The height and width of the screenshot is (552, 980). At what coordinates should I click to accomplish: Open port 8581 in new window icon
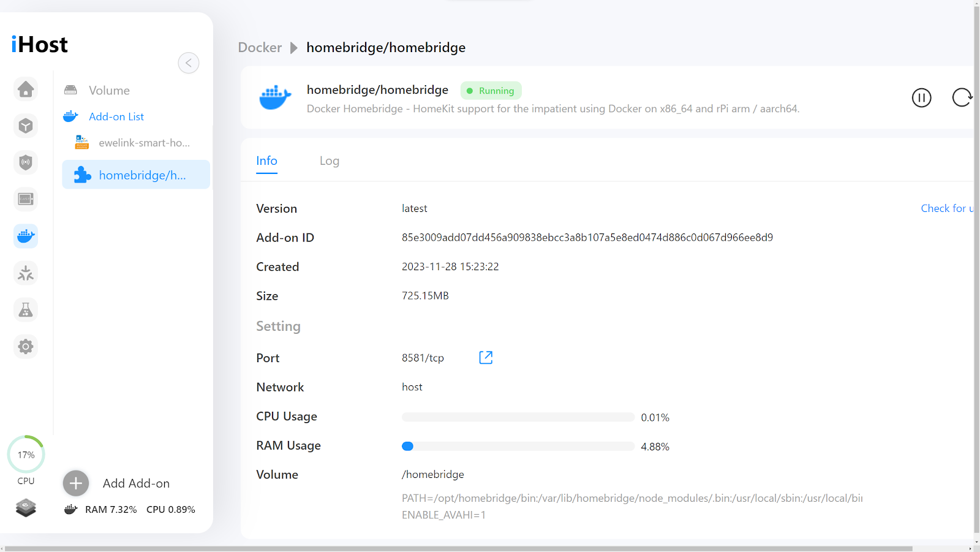point(486,357)
